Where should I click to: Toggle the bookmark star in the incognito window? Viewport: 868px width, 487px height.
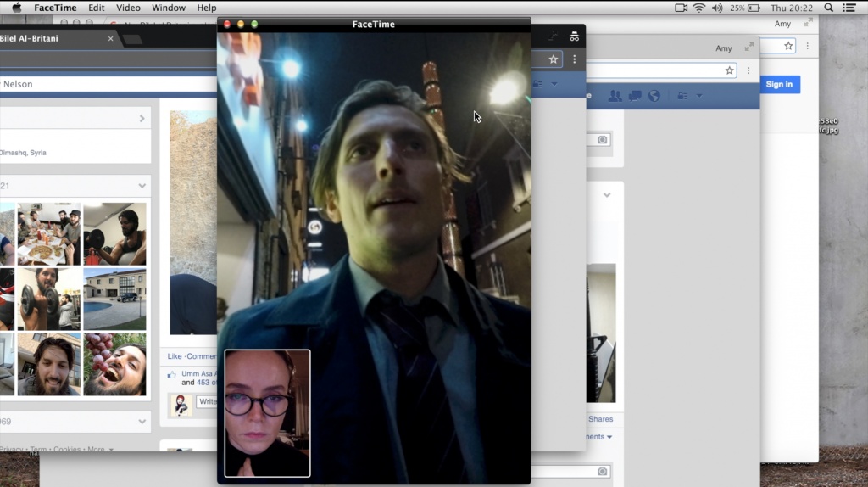(x=554, y=59)
